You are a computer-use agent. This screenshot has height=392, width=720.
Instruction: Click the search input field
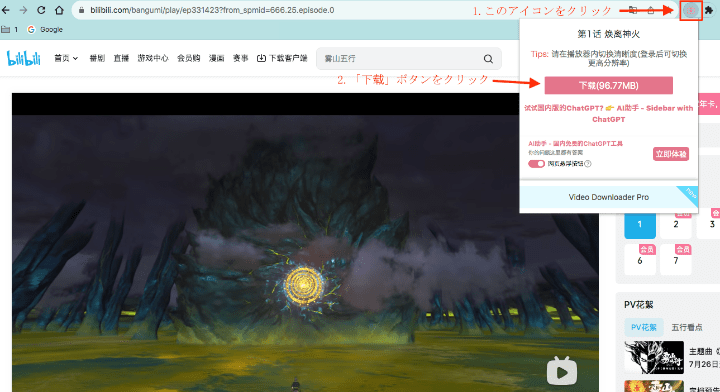point(399,59)
